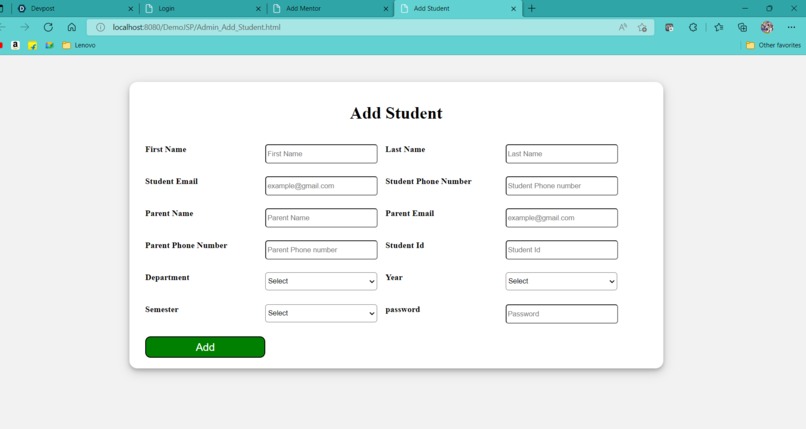
Task: Click the Student Id input field
Action: (561, 250)
